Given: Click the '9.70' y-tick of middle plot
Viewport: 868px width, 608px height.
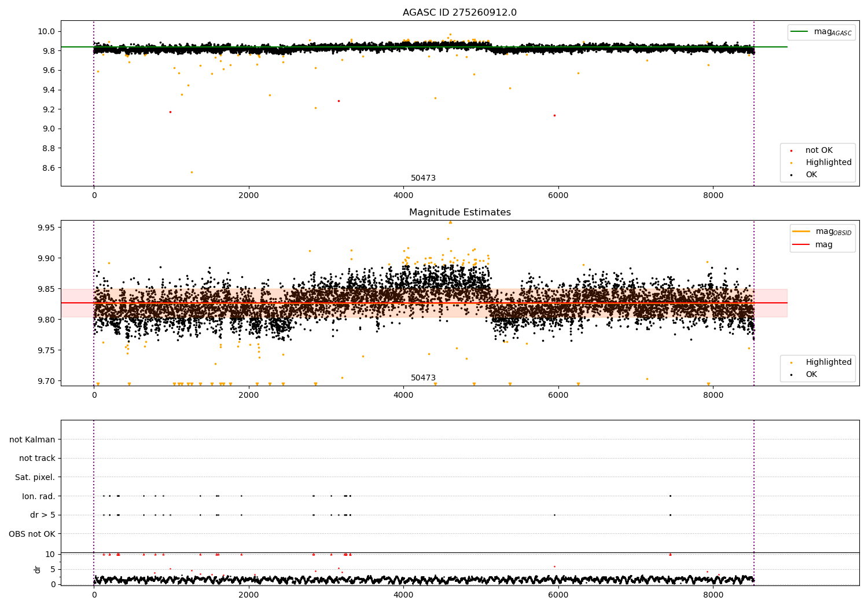Looking at the screenshot, I should (46, 381).
